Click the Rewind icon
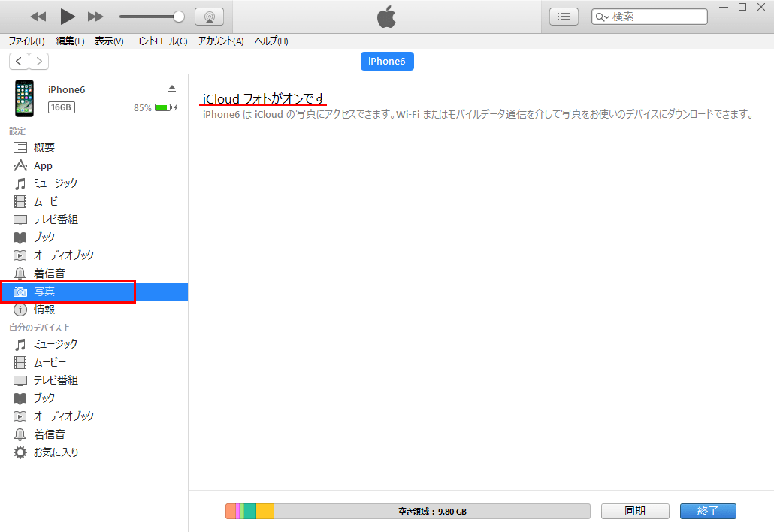Image resolution: width=774 pixels, height=532 pixels. coord(38,16)
